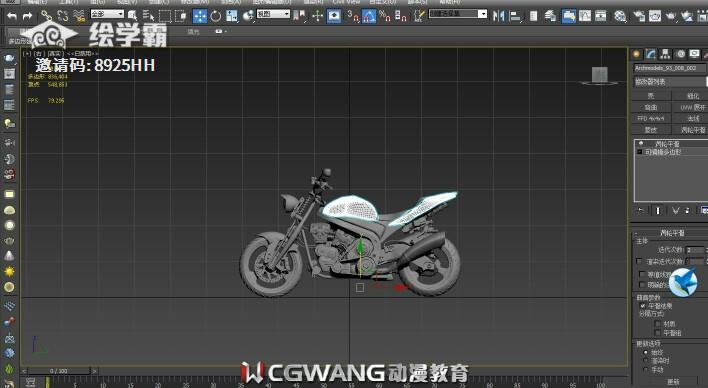The height and width of the screenshot is (388, 708).
Task: Open Render Setup teapot icon
Action: [639, 16]
